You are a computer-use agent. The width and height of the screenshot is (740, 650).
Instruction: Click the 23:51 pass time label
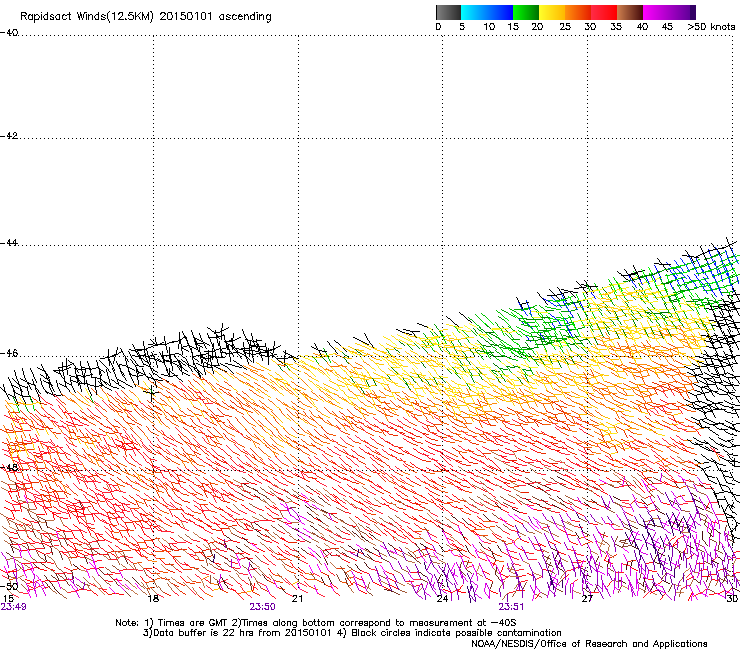(511, 607)
